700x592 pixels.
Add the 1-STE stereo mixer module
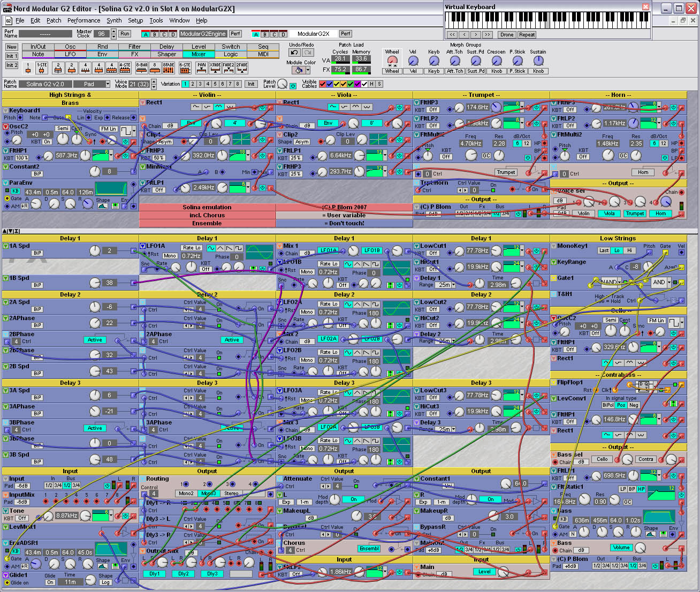pos(42,68)
